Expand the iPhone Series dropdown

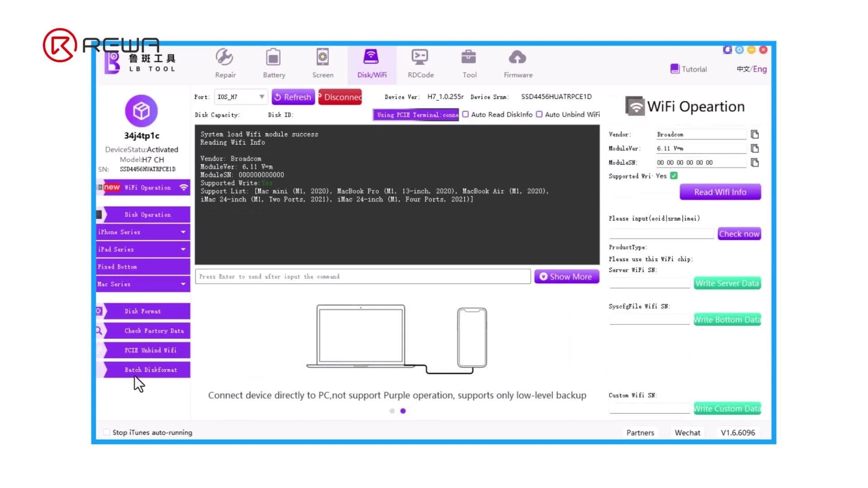point(143,232)
